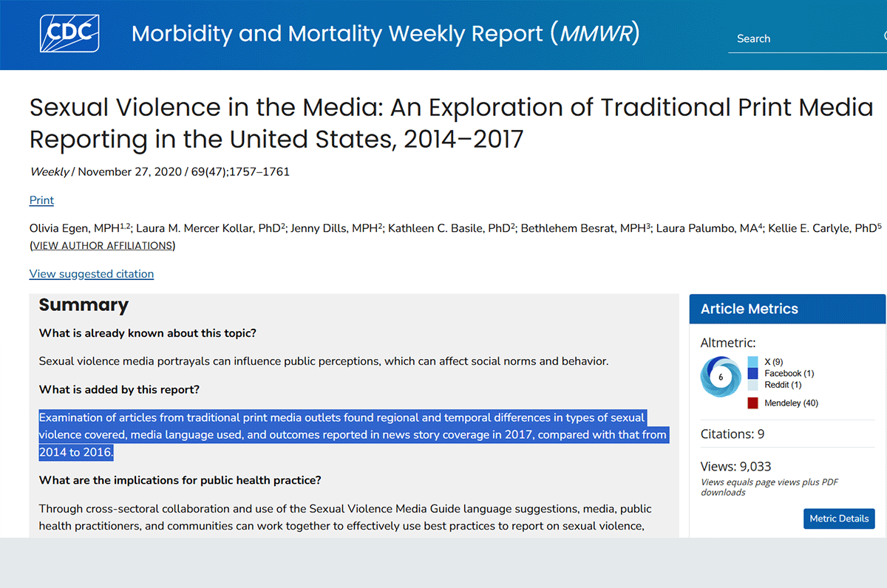Click the Weekly issue date citation line
Image resolution: width=887 pixels, height=588 pixels.
(159, 171)
